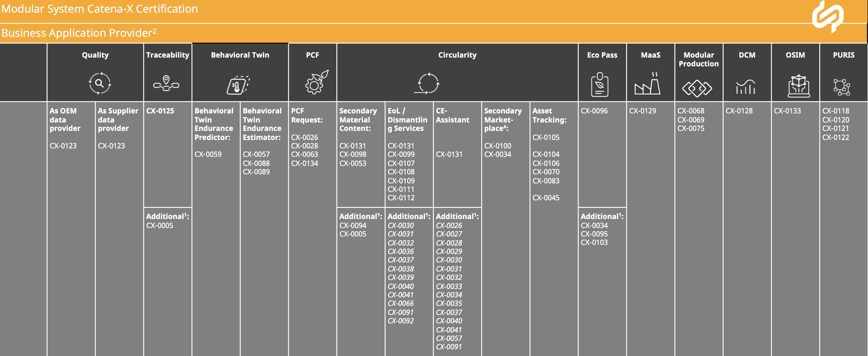Click CX-0134 under PCF Request
The width and height of the screenshot is (868, 356).
click(305, 163)
